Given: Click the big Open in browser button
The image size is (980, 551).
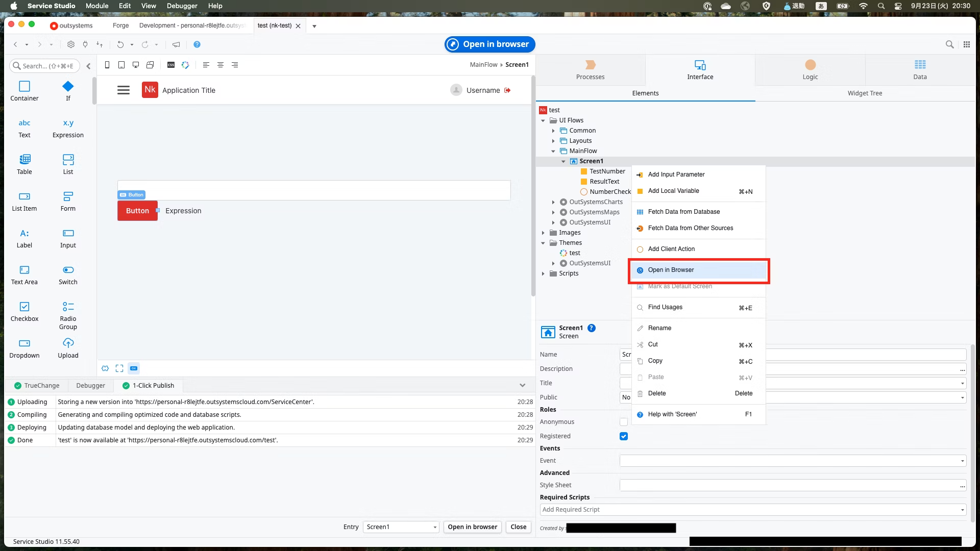Looking at the screenshot, I should coord(489,44).
